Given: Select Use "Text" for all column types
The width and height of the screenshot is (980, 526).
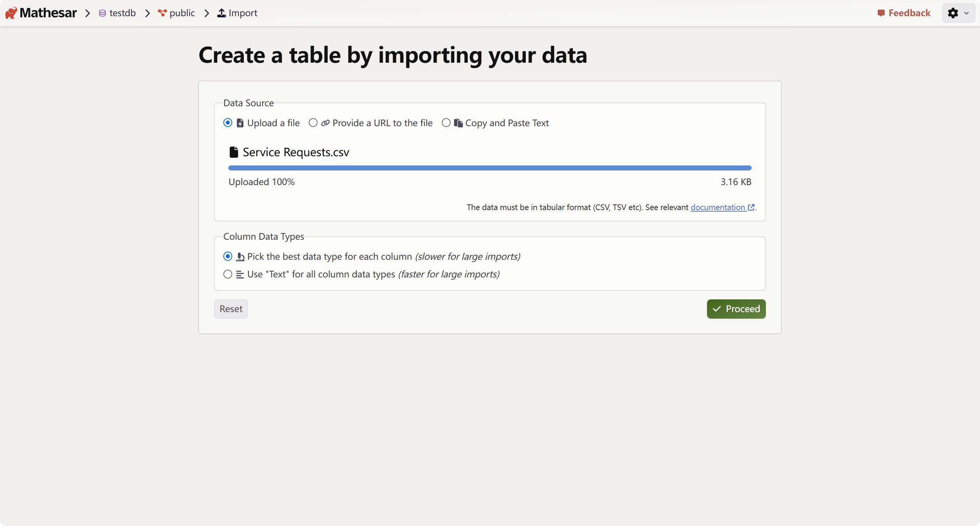Looking at the screenshot, I should [228, 274].
